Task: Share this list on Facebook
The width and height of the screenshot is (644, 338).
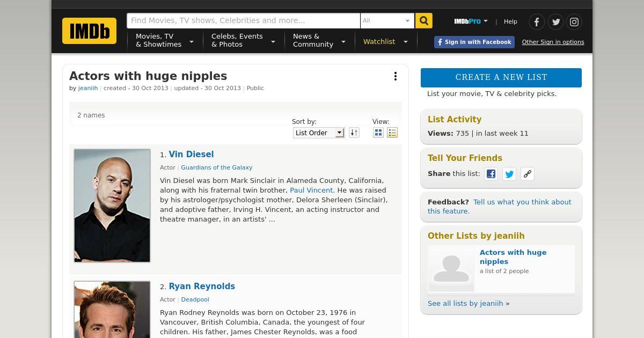Action: tap(491, 174)
